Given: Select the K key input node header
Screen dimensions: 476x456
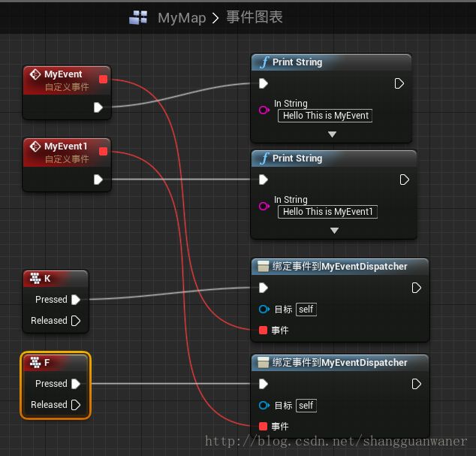Looking at the screenshot, I should [x=56, y=279].
